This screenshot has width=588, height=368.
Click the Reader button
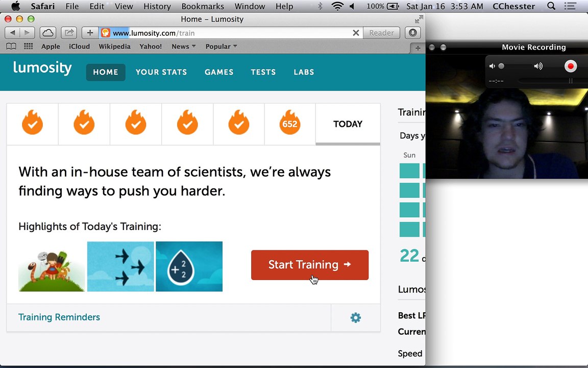(x=381, y=33)
